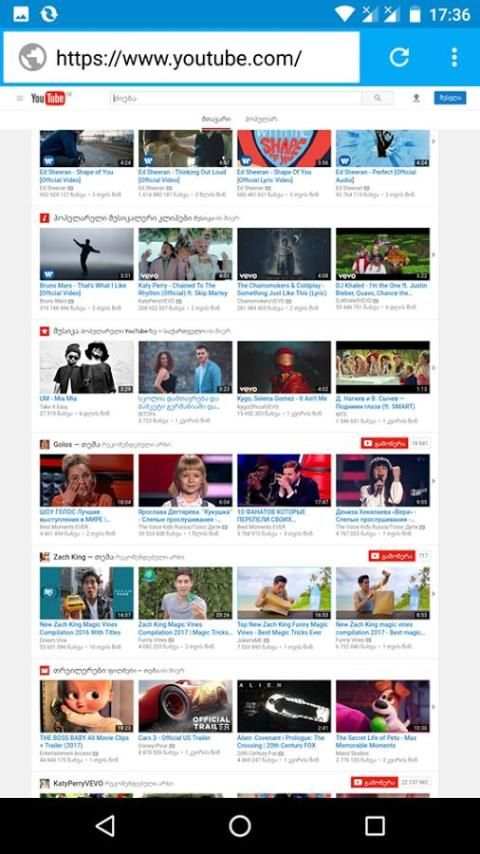480x854 pixels.
Task: Subscribe to the Golos channel
Action: (x=385, y=443)
